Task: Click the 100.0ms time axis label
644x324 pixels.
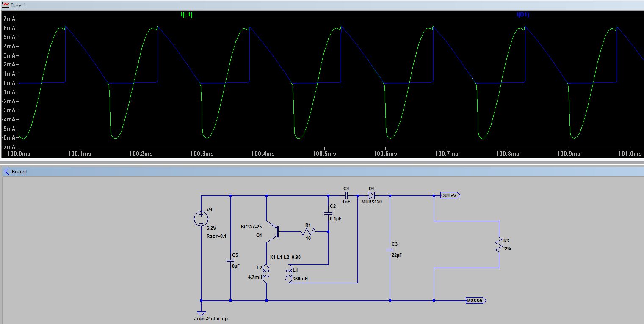Action: click(19, 154)
